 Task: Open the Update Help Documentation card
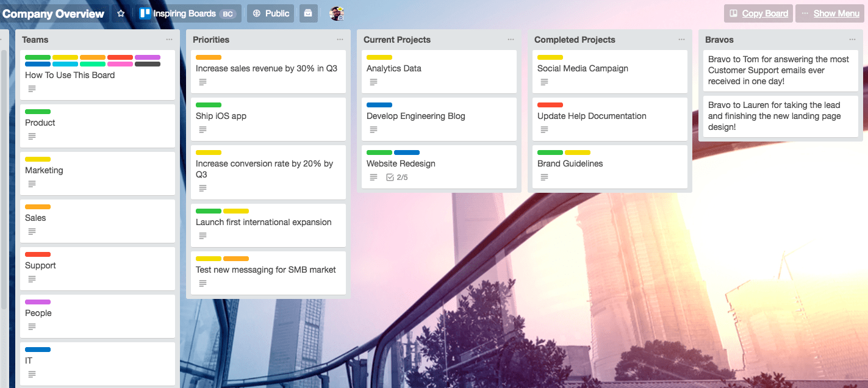592,116
